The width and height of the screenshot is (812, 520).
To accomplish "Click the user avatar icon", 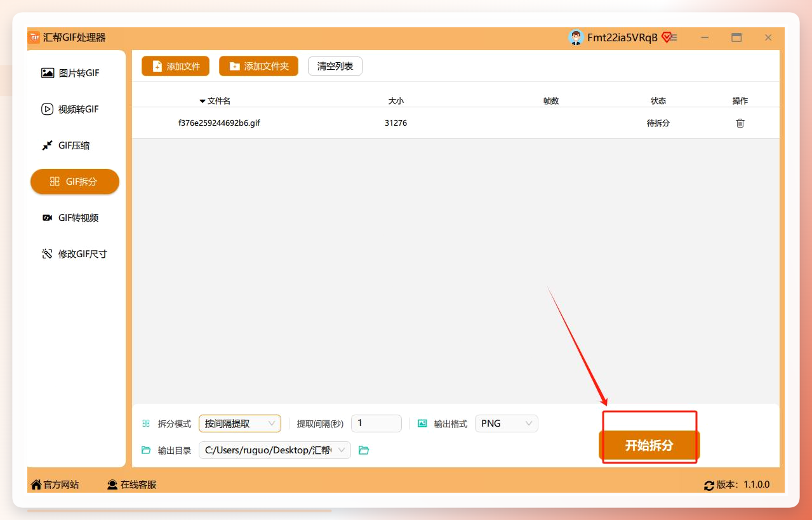I will pyautogui.click(x=576, y=37).
